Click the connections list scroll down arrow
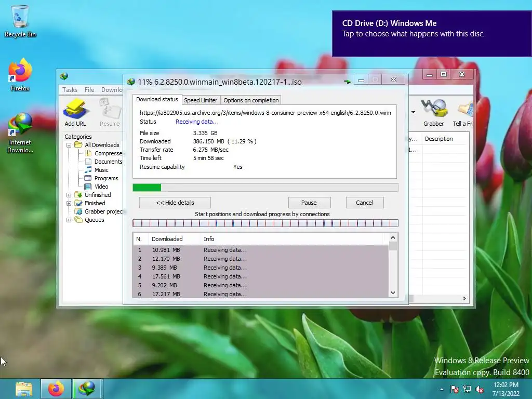Screen dimensions: 532x399 coord(393,293)
